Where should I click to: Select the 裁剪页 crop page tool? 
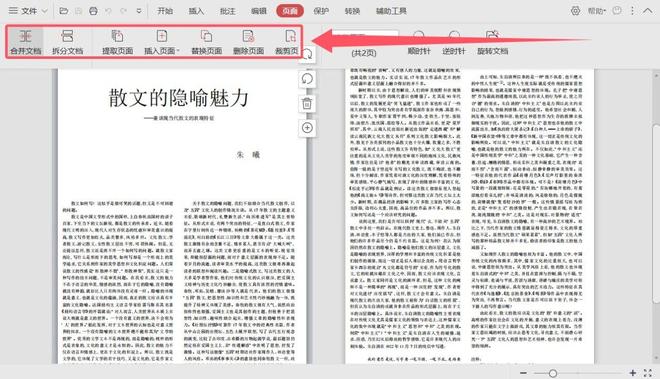[287, 42]
